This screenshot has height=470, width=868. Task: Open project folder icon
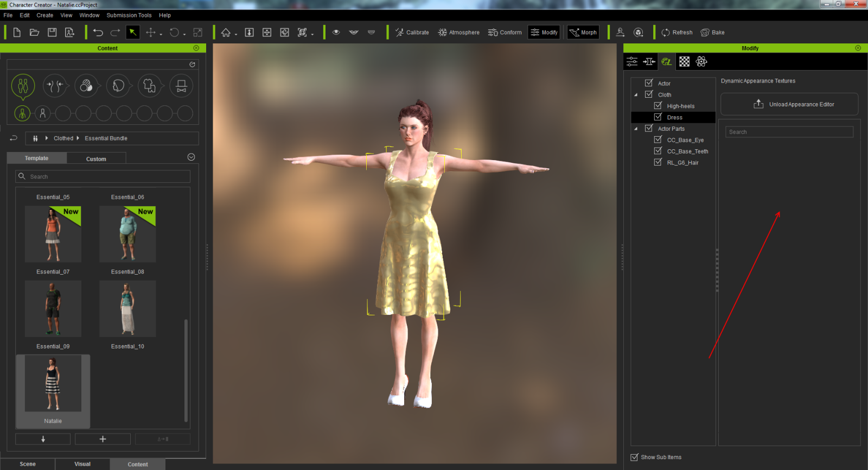click(34, 33)
